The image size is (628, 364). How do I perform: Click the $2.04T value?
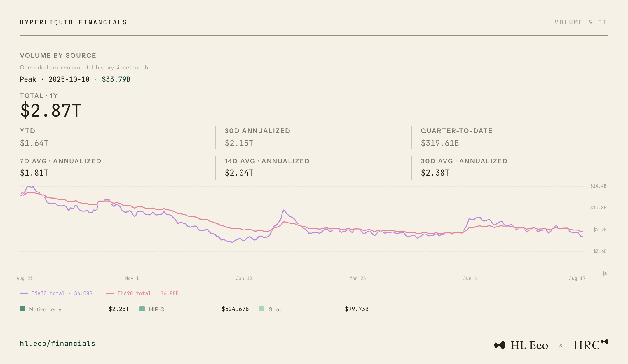(239, 173)
